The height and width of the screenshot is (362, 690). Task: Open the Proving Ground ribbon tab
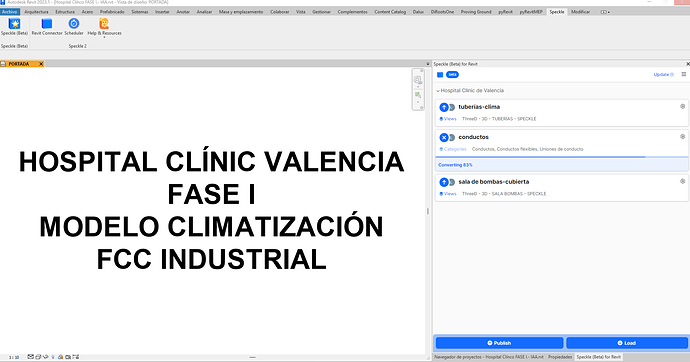(476, 12)
